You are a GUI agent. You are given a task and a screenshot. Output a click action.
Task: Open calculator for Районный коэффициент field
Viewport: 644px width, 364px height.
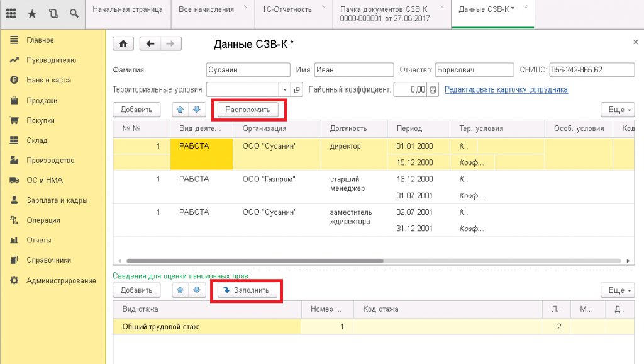pos(433,89)
